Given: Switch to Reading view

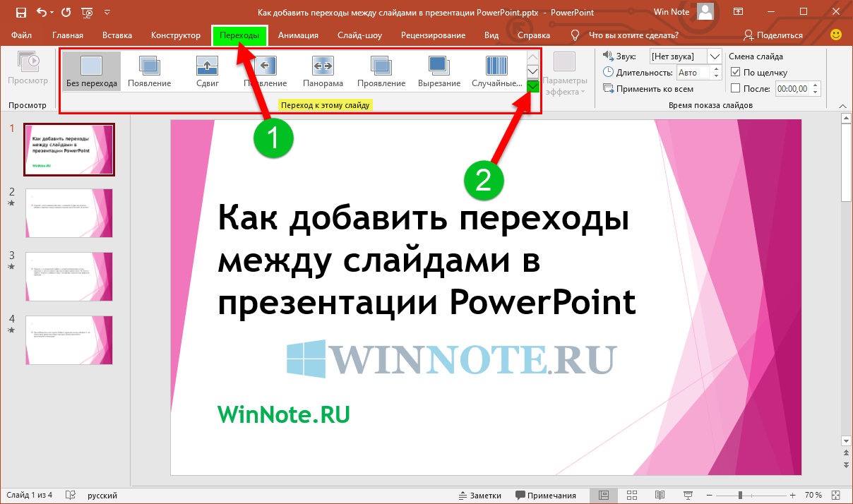Looking at the screenshot, I should 660,495.
